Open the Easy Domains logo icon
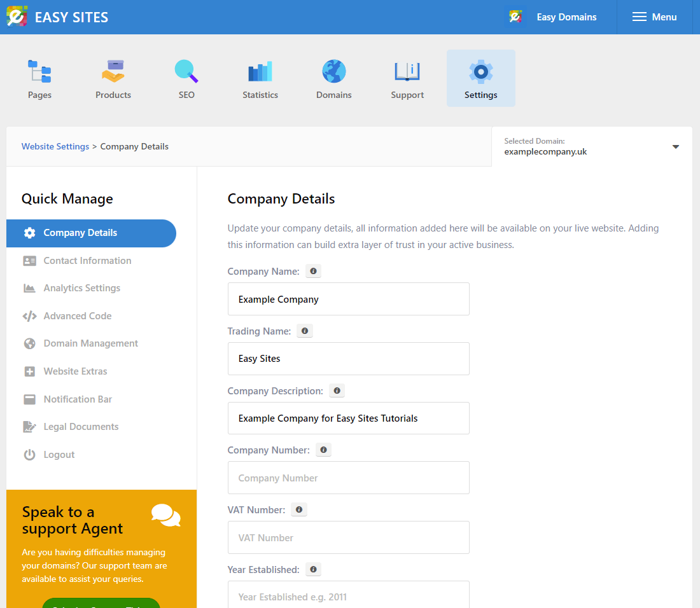Viewport: 700px width, 608px height. (515, 17)
